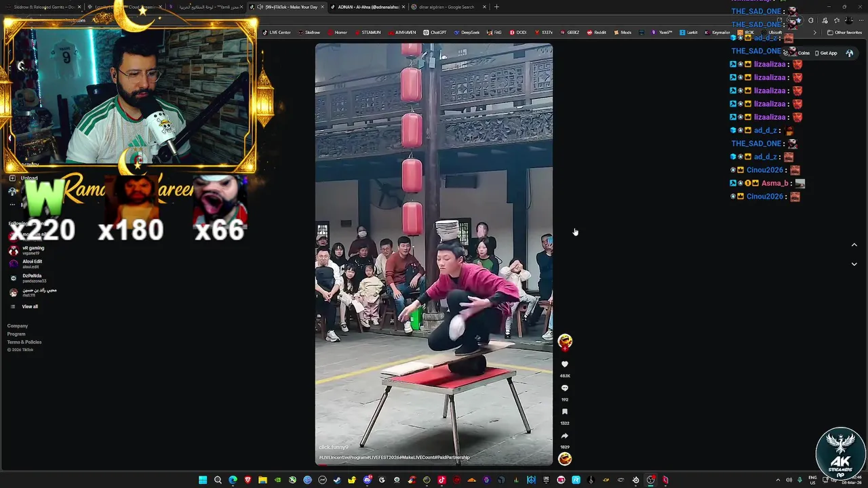Open the Windows Start menu
868x488 pixels.
pos(203,480)
